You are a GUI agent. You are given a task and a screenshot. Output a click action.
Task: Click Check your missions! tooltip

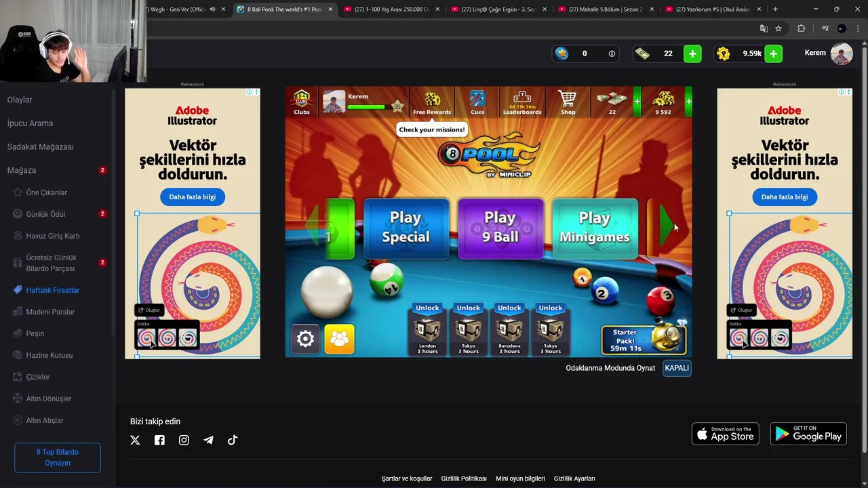pos(432,129)
